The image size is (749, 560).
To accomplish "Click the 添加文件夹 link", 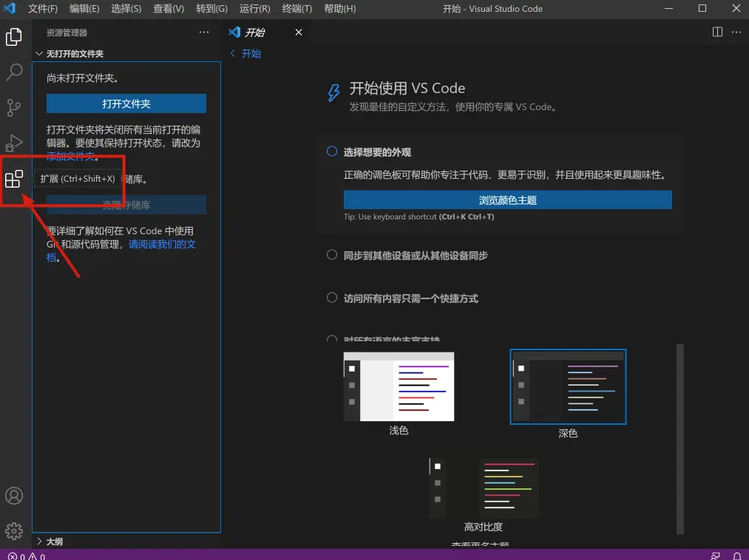I will [x=70, y=156].
